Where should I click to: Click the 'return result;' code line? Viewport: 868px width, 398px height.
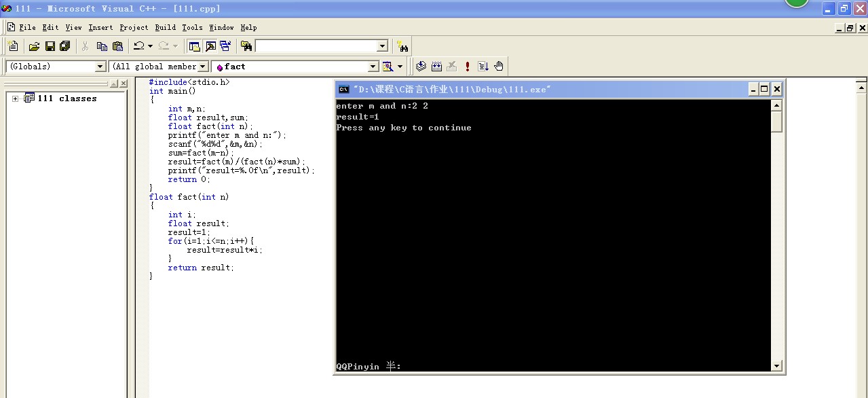pos(201,268)
